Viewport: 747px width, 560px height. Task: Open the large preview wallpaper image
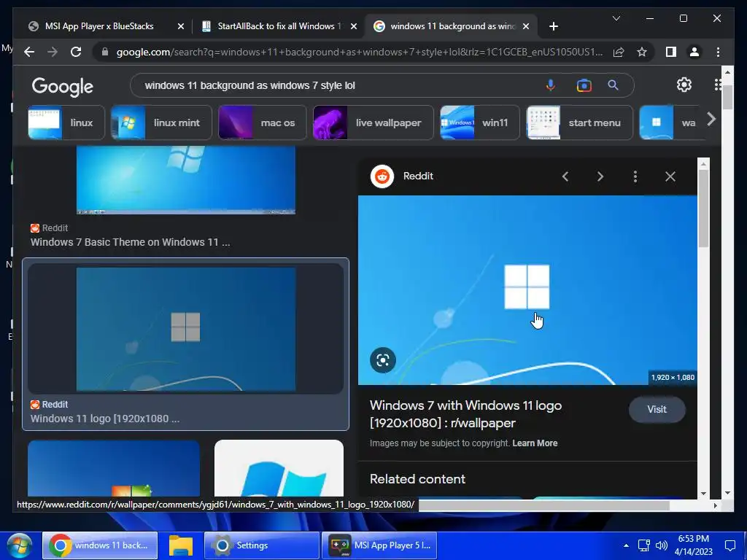tap(527, 289)
